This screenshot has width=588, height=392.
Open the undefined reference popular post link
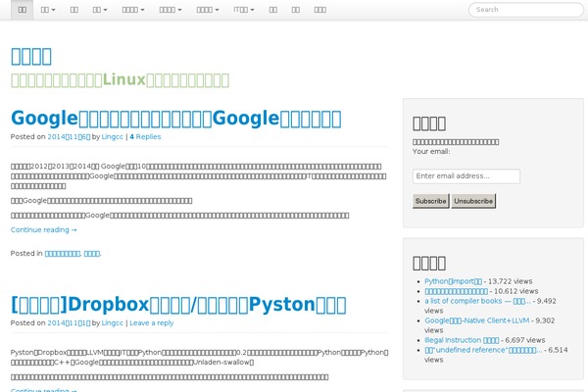click(x=483, y=350)
